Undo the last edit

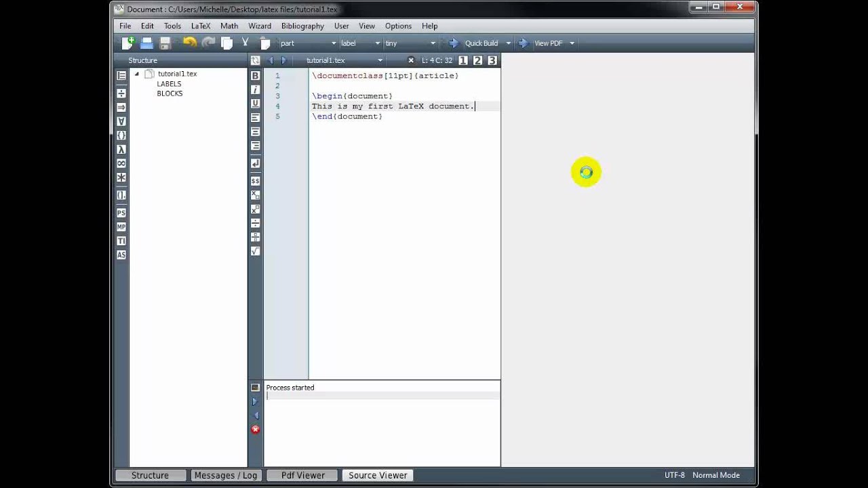coord(190,43)
